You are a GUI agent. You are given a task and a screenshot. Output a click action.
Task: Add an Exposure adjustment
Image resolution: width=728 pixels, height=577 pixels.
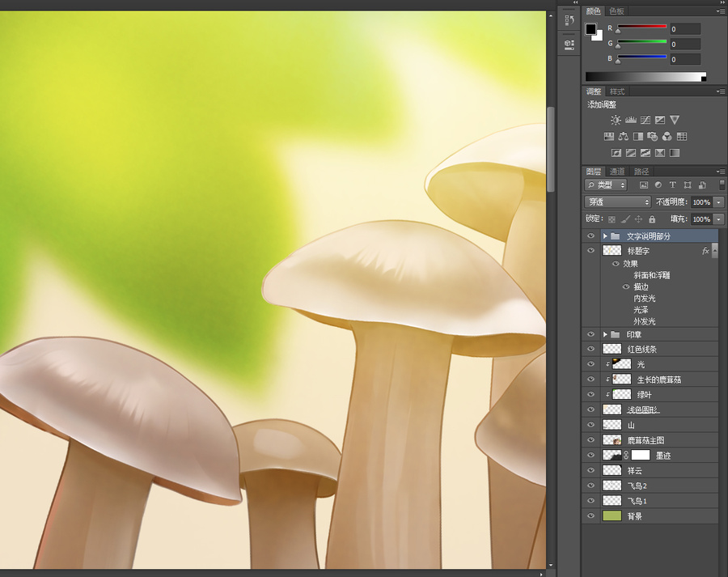coord(660,121)
